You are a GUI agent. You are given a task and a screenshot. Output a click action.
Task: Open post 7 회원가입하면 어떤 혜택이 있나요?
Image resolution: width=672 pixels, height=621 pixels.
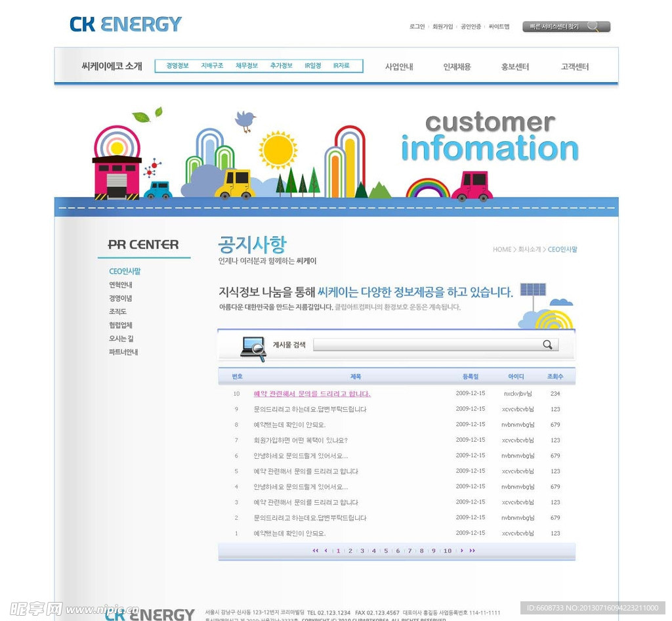(301, 440)
